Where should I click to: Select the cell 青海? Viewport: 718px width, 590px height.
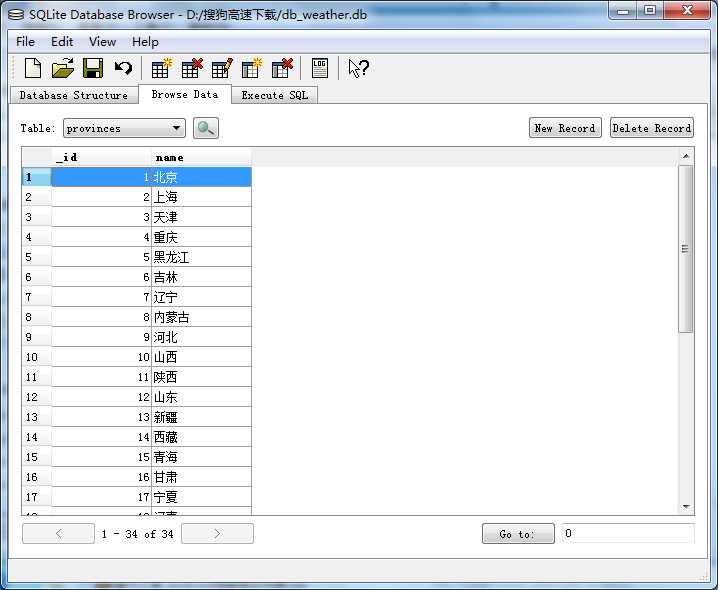(x=201, y=457)
